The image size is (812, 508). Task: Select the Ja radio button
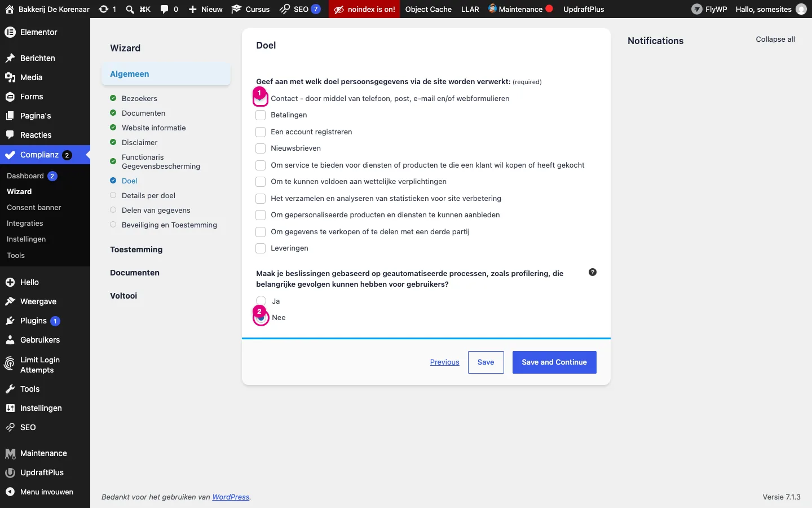coord(261,301)
